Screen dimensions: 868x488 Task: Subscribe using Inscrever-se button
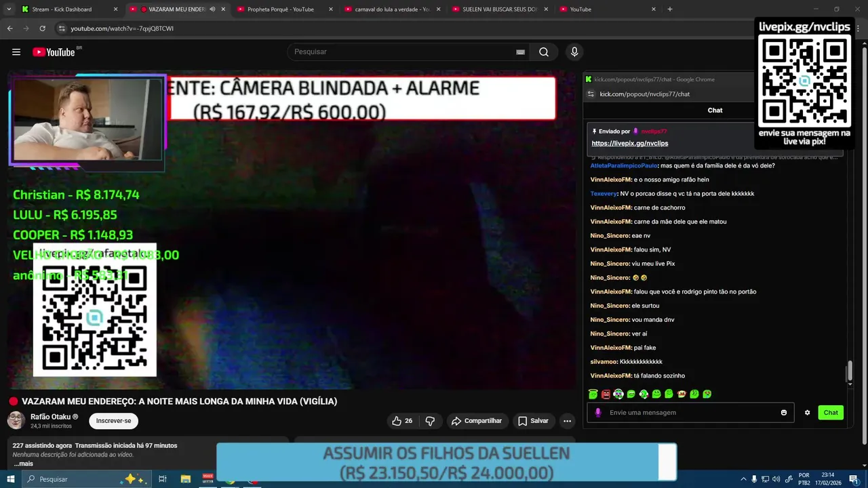click(114, 421)
